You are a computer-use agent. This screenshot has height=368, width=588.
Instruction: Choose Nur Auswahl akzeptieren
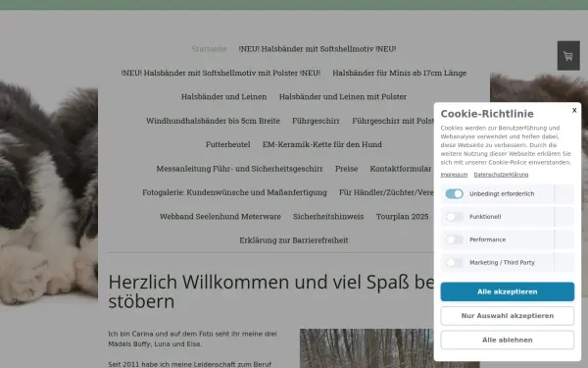(507, 316)
